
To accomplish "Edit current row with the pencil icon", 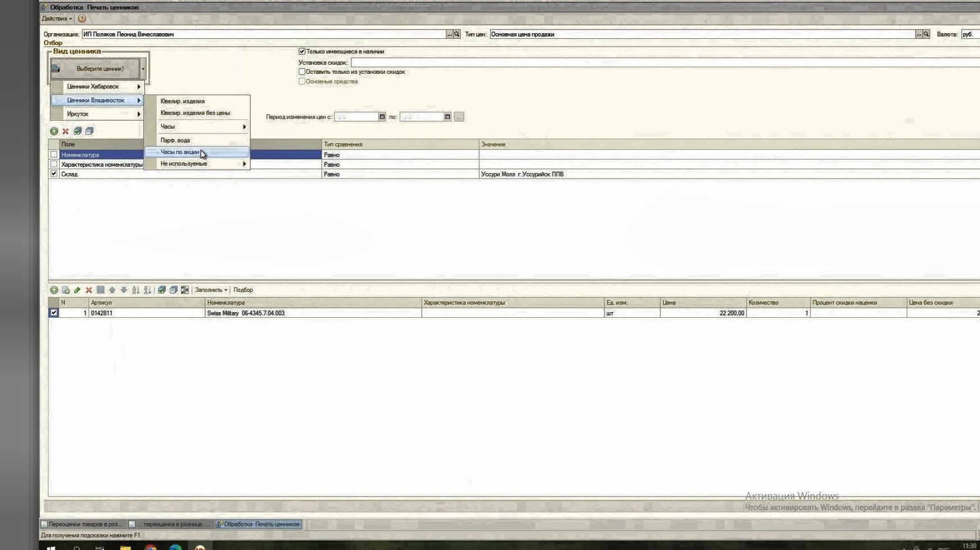I will pos(77,290).
